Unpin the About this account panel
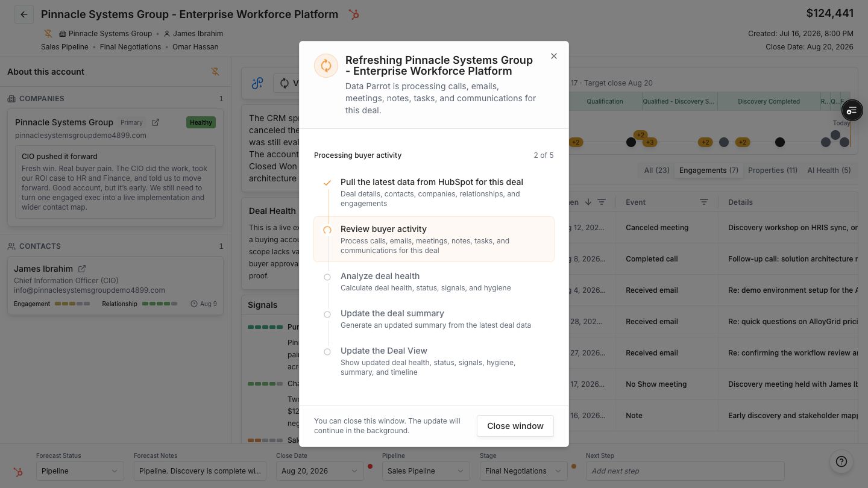This screenshot has width=868, height=488. tap(215, 72)
